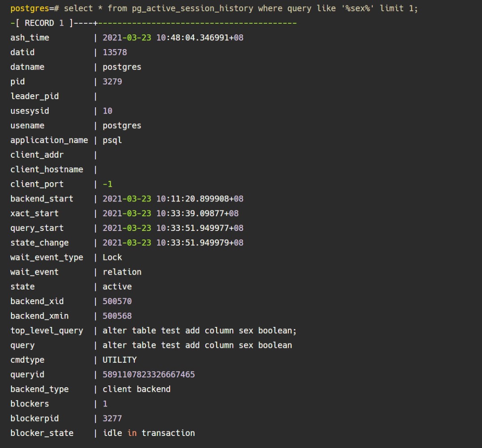
Task: Click the backend_start timestamp value
Action: (x=173, y=199)
